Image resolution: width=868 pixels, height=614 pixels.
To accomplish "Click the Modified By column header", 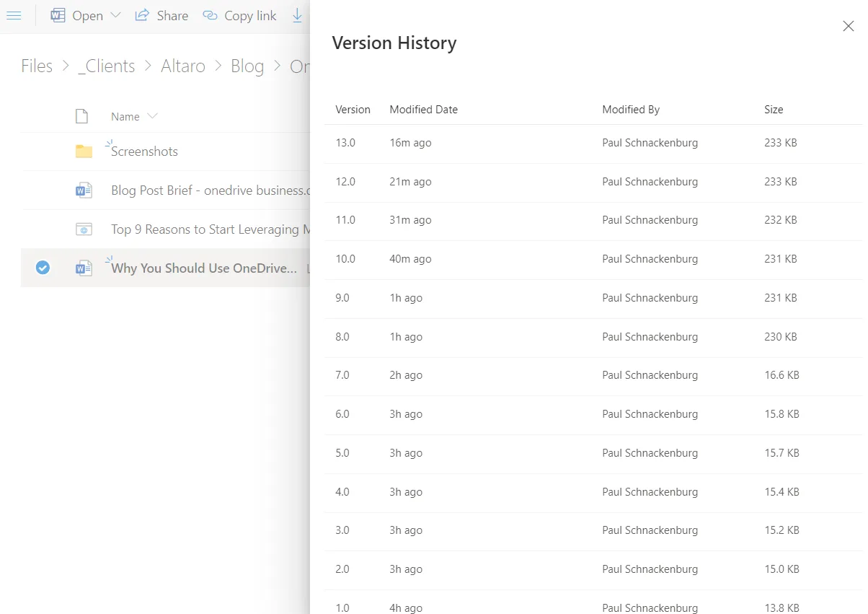I will 631,110.
